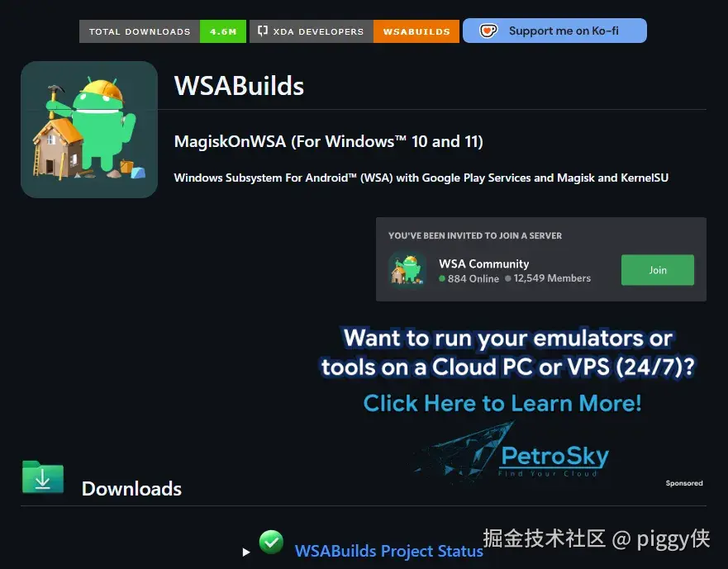Click the green checkmark status icon
Image resolution: width=728 pixels, height=569 pixels.
pyautogui.click(x=271, y=542)
